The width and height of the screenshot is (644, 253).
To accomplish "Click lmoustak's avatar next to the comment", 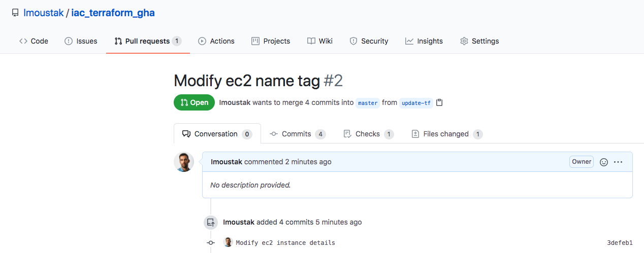I will point(184,162).
